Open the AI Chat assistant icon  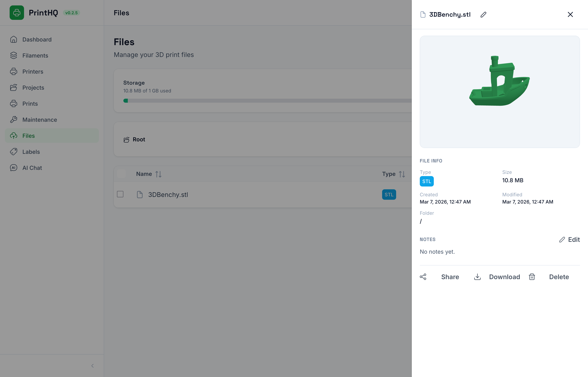tap(13, 168)
